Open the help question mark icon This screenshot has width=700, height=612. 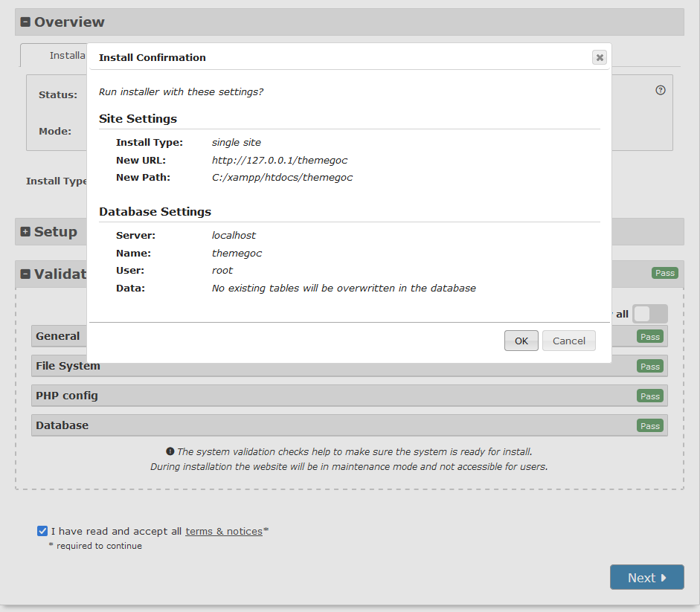[661, 90]
